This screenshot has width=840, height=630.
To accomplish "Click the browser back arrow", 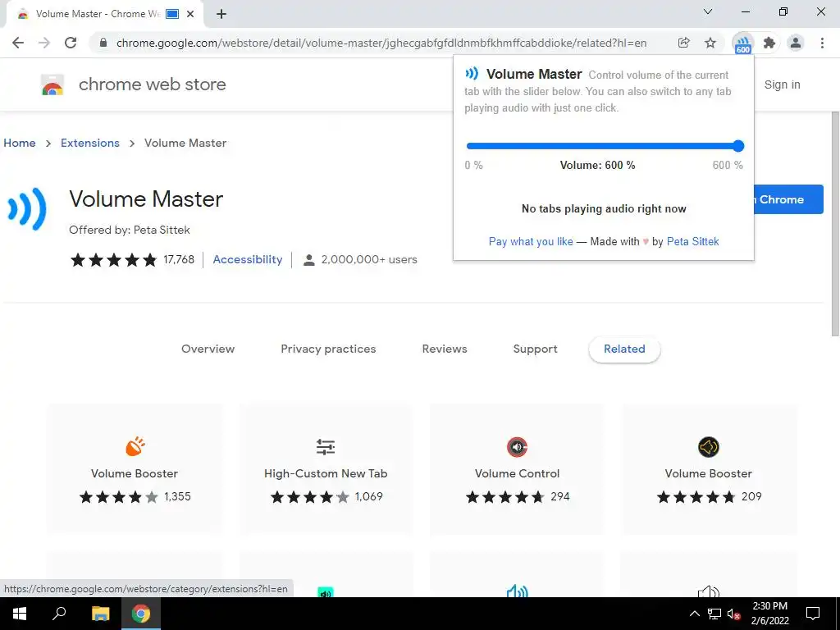I will 18,43.
